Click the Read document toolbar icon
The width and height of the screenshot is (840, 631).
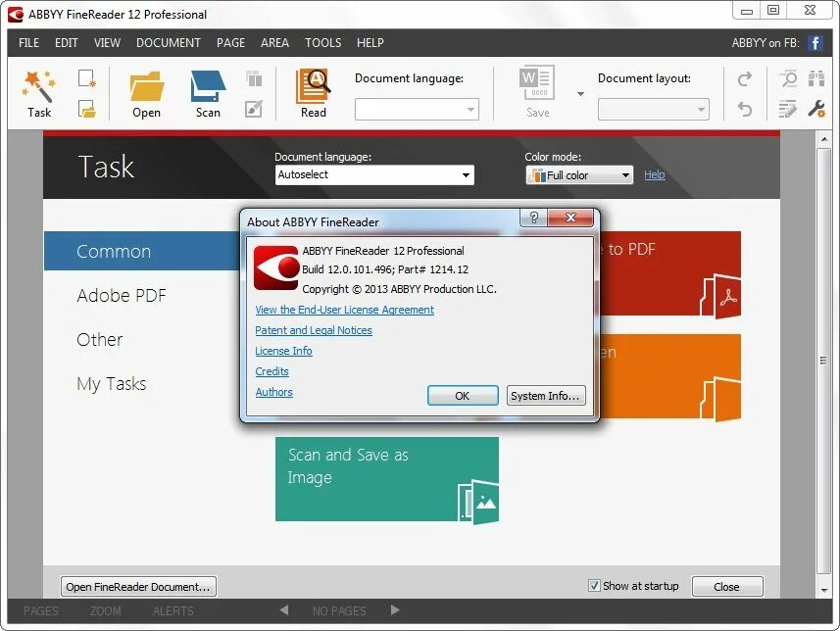[x=314, y=93]
